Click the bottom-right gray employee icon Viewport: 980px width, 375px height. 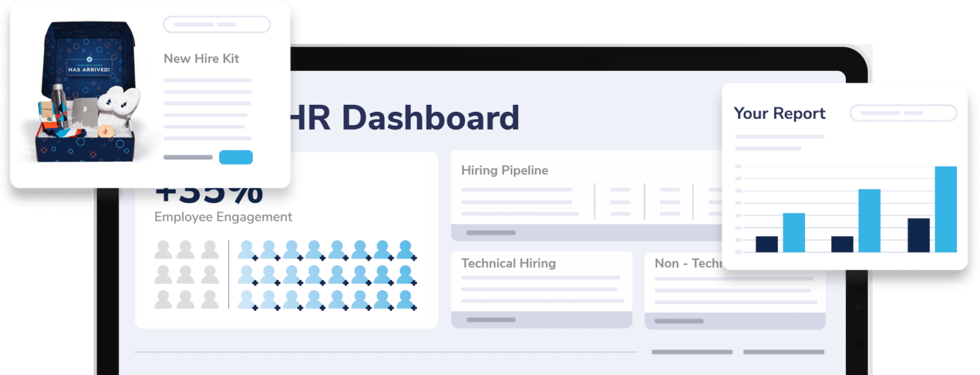point(209,300)
